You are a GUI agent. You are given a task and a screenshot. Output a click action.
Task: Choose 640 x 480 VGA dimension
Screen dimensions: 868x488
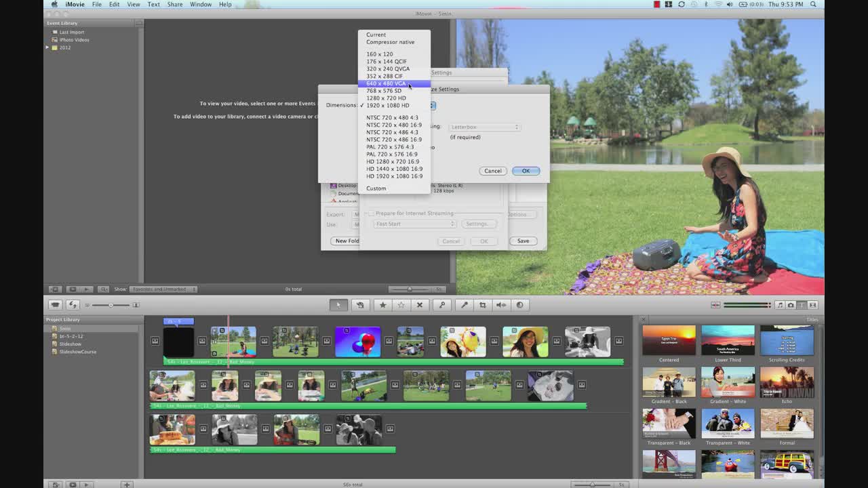[394, 83]
